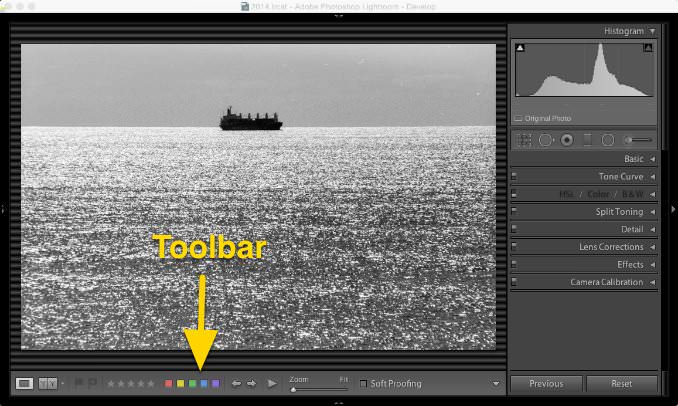The width and height of the screenshot is (678, 406).
Task: Click the right panel scrollbar
Action: (x=664, y=86)
